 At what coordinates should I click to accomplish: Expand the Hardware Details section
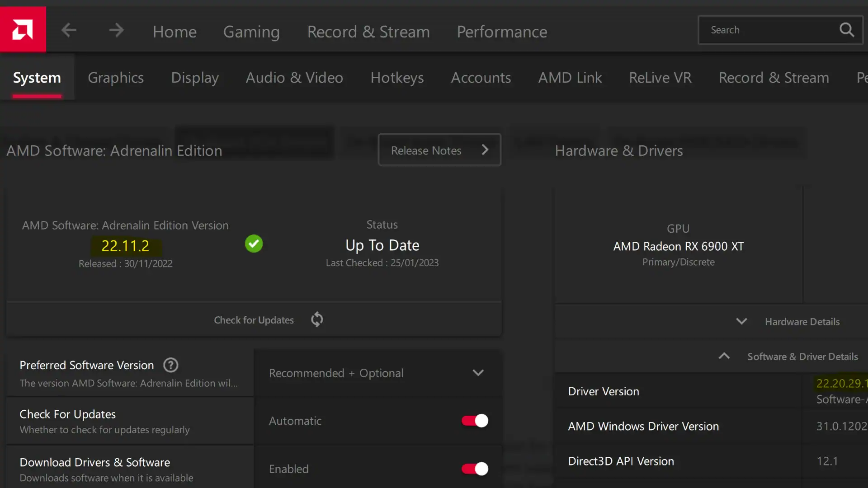tap(741, 321)
